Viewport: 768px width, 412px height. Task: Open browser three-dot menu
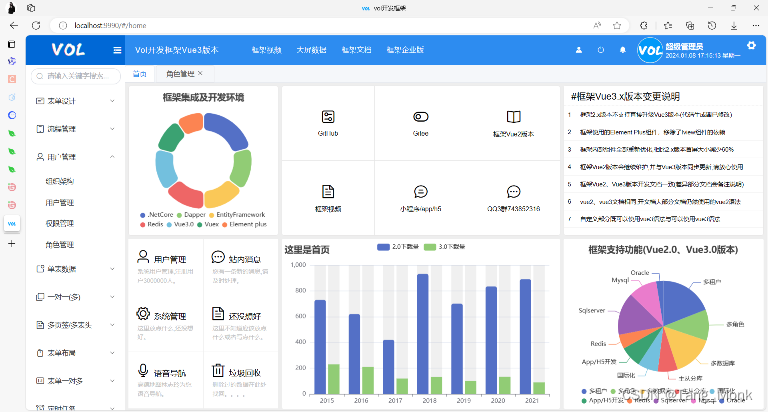pyautogui.click(x=756, y=25)
